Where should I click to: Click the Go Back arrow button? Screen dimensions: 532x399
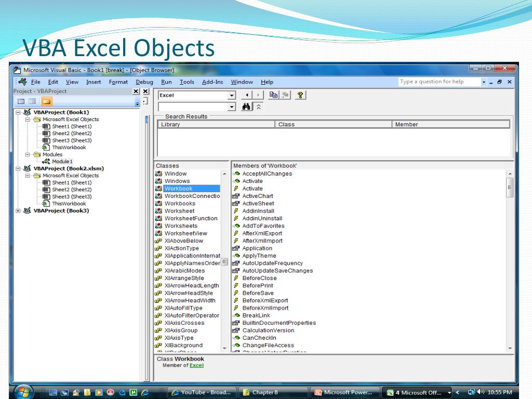[x=247, y=96]
